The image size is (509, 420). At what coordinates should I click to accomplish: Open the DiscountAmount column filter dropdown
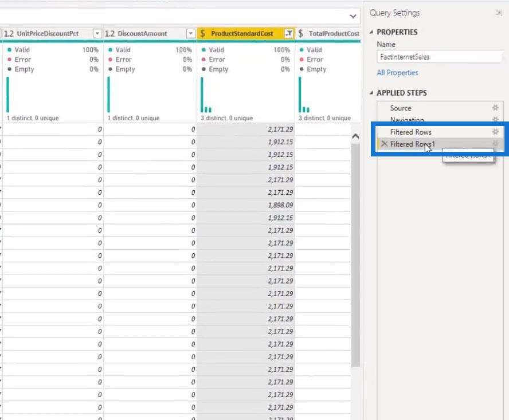[x=191, y=34]
